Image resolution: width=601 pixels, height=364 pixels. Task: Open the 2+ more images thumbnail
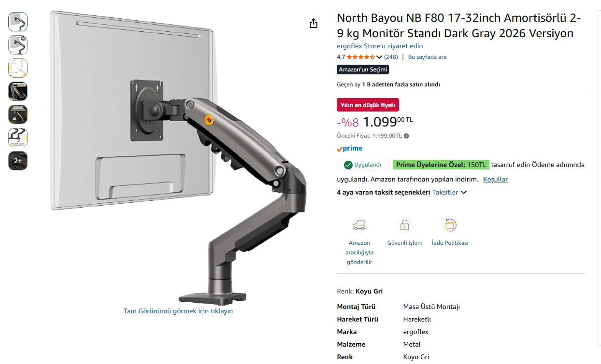point(18,161)
